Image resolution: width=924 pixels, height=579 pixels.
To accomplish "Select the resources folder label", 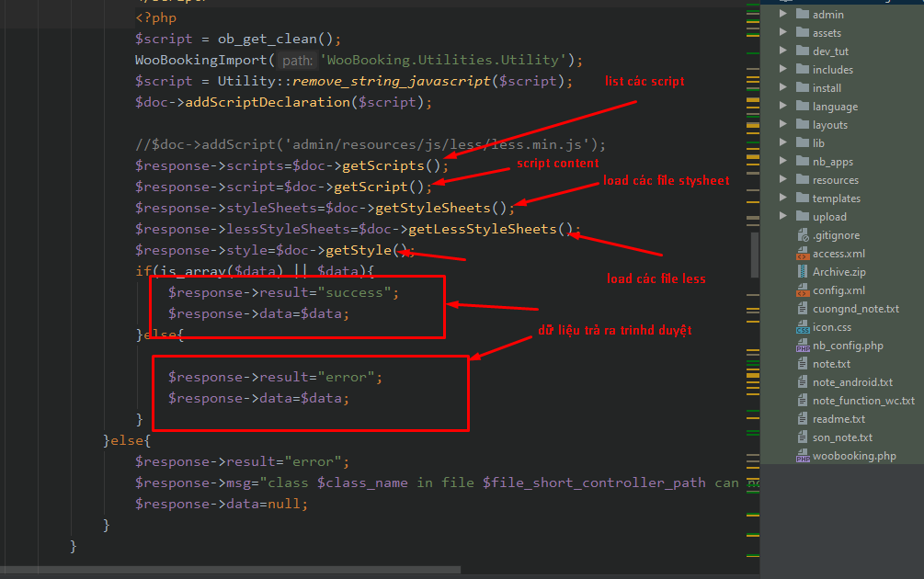I will click(x=835, y=180).
